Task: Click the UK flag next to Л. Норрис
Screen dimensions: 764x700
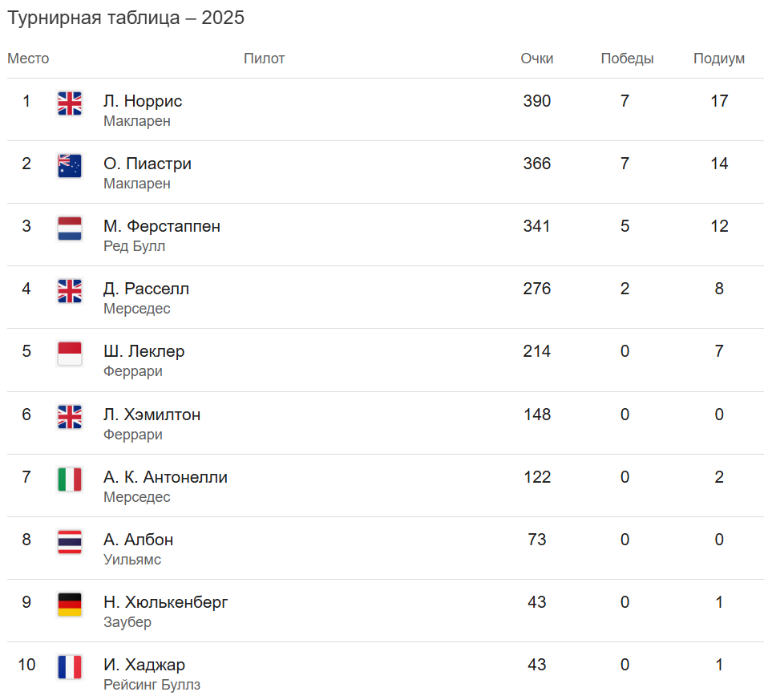Action: click(x=70, y=103)
